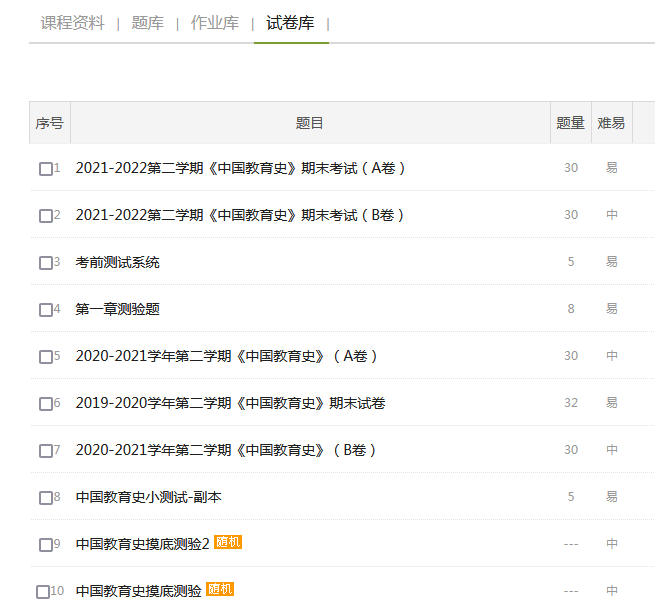Open the 考前测试系统 paper
Image resolution: width=655 pixels, height=612 pixels.
117,262
